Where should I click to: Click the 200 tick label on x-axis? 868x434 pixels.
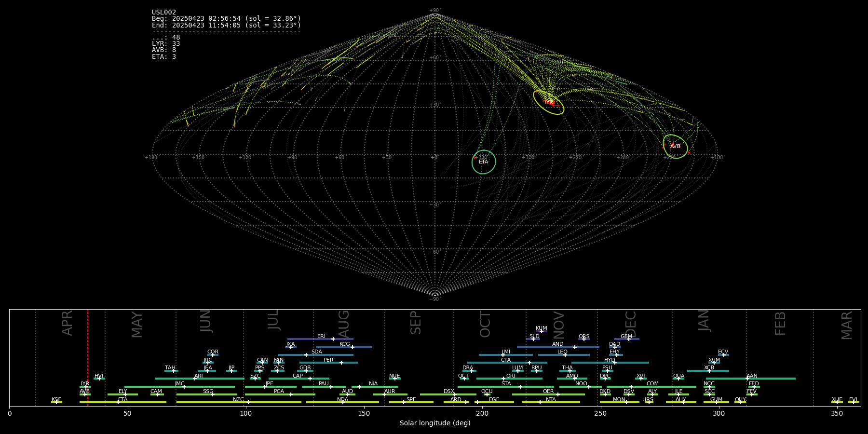click(x=482, y=413)
